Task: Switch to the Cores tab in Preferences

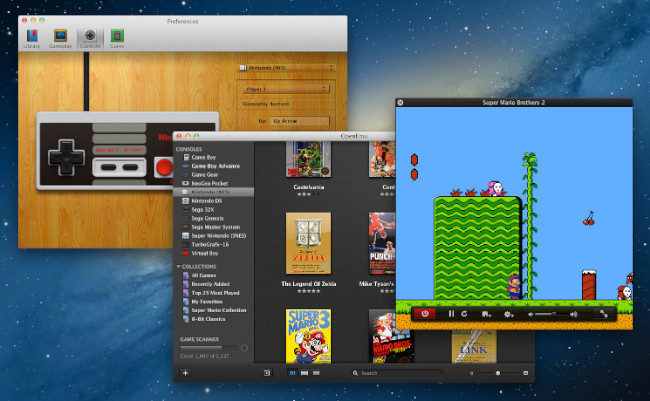Action: pos(117,39)
